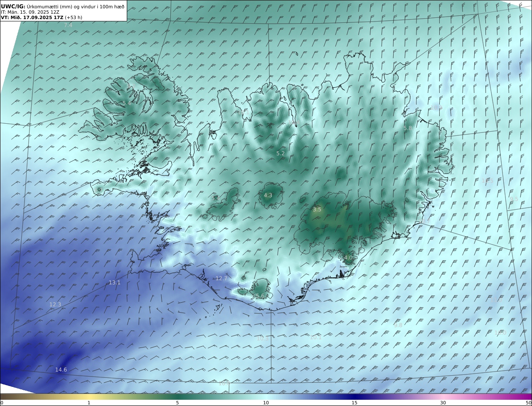Screen dimensions: 532x406
Task: Select the 15 tick label on the color scale
Action: (x=355, y=403)
